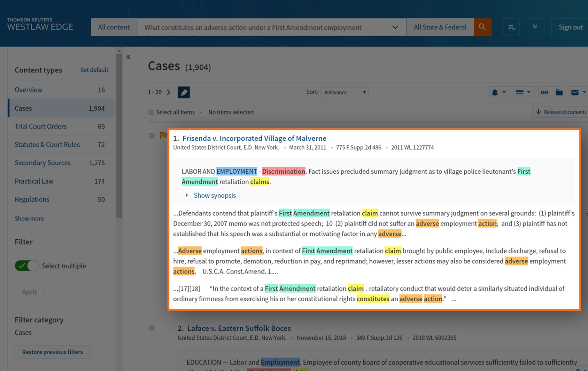
Task: Open search query dropdown arrow
Action: pyautogui.click(x=395, y=27)
